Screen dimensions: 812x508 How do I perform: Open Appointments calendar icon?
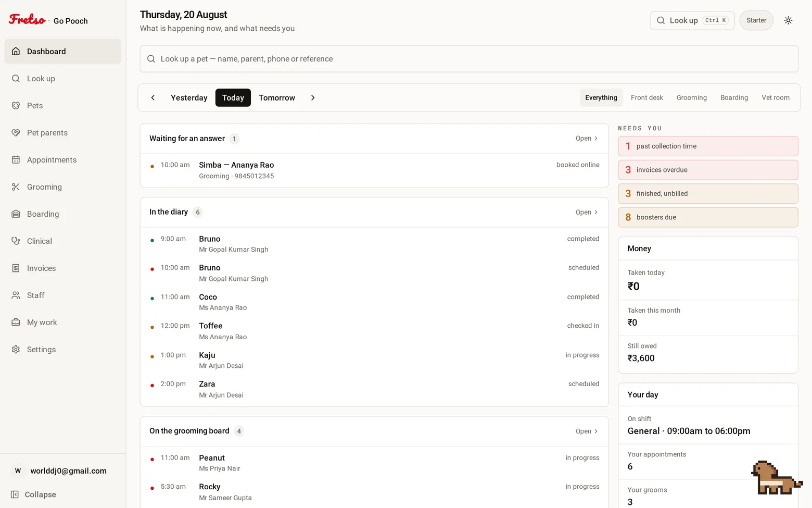[16, 160]
